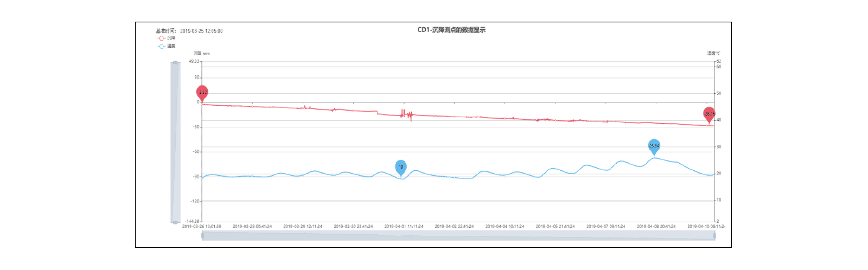Click the vertical zoom slider bottom handle

(175, 222)
